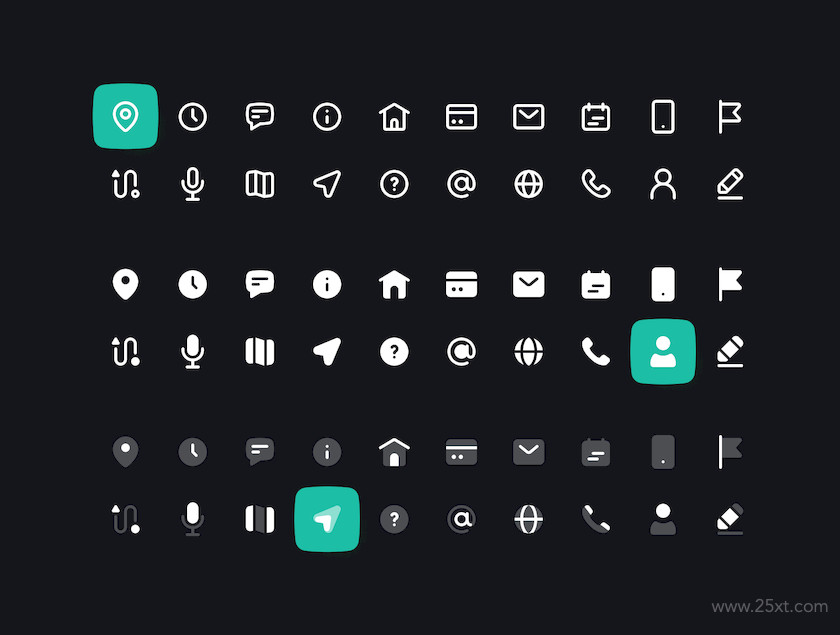Click the duotone at-sign icon

461,519
